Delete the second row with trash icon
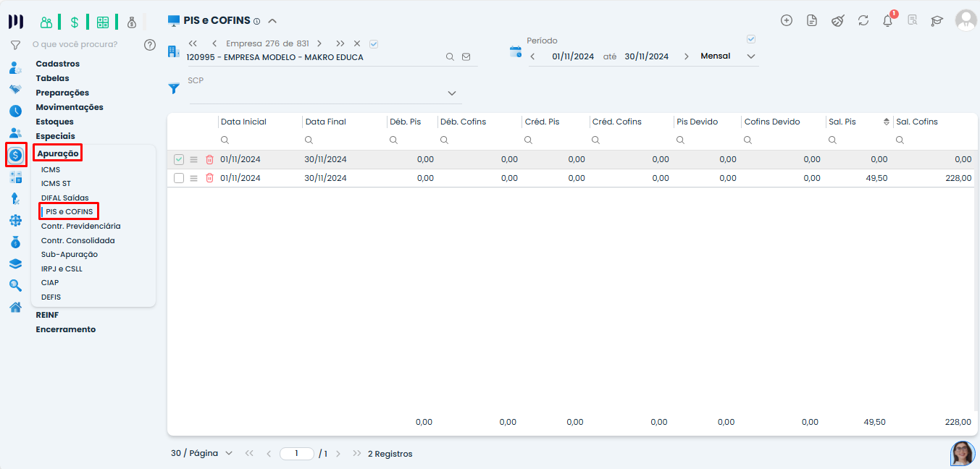 (209, 178)
